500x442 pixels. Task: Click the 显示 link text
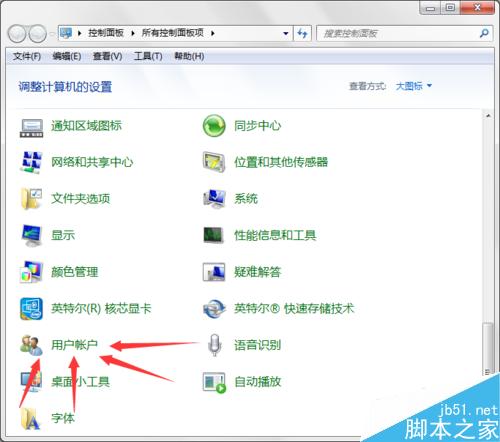63,235
